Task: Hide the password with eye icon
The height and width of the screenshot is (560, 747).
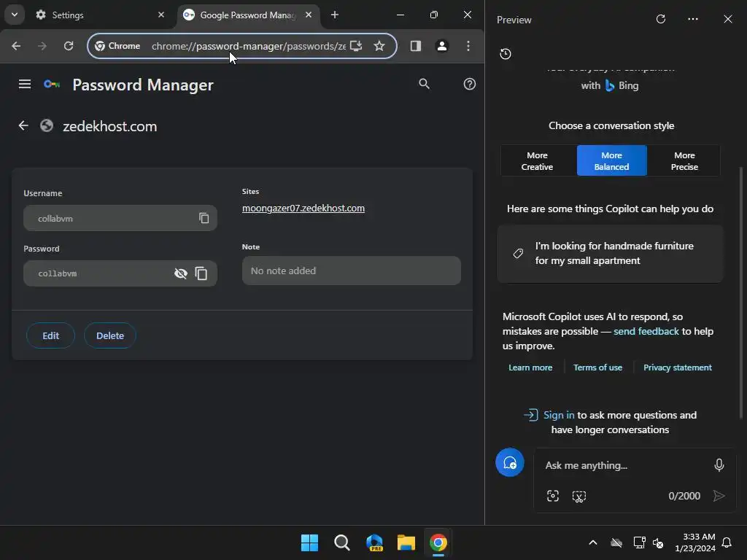Action: pos(181,273)
